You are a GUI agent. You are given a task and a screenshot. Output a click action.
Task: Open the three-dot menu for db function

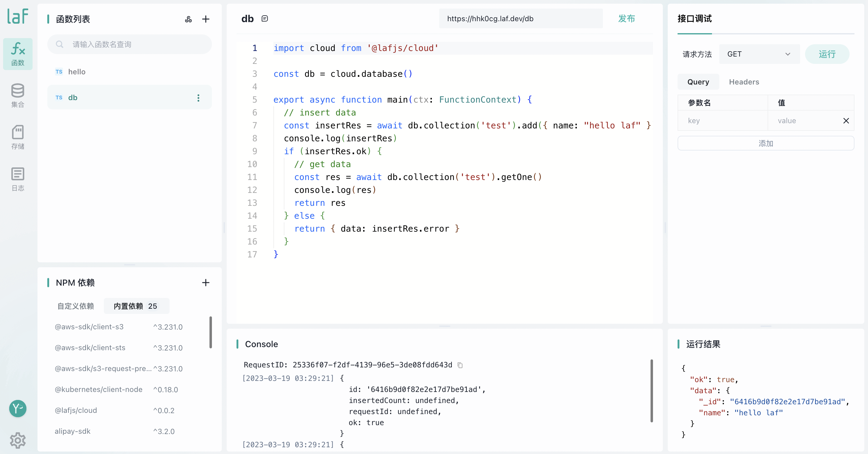198,98
